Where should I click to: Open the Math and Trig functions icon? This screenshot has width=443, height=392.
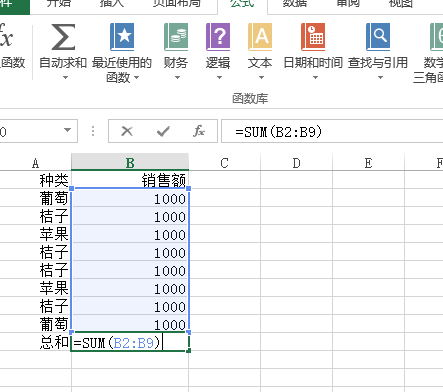(x=437, y=37)
